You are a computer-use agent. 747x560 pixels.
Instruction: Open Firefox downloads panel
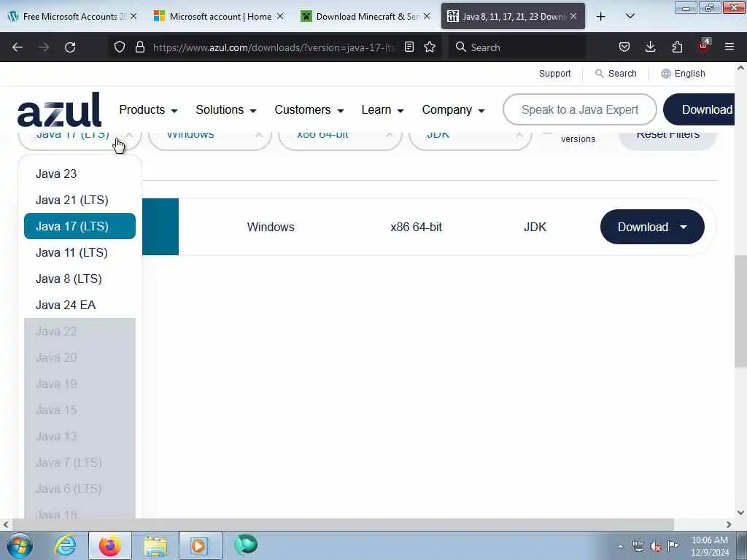[x=650, y=47]
